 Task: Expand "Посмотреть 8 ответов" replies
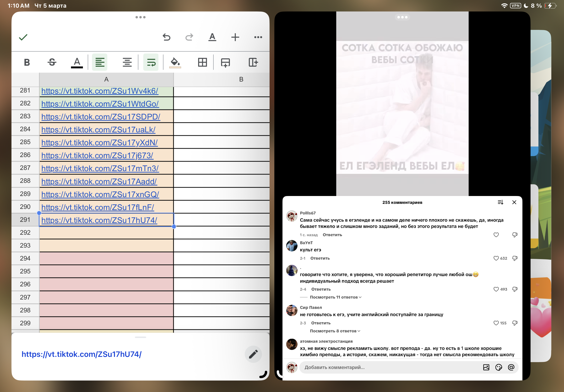[335, 331]
